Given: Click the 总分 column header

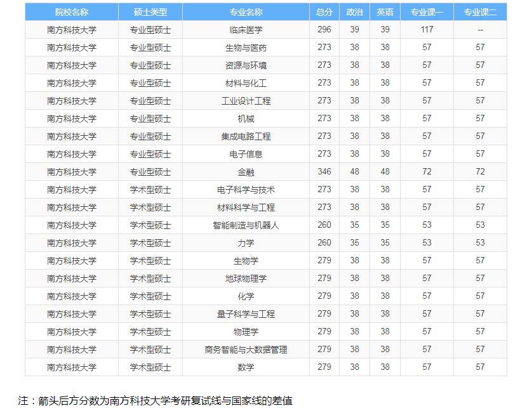Looking at the screenshot, I should (x=324, y=12).
